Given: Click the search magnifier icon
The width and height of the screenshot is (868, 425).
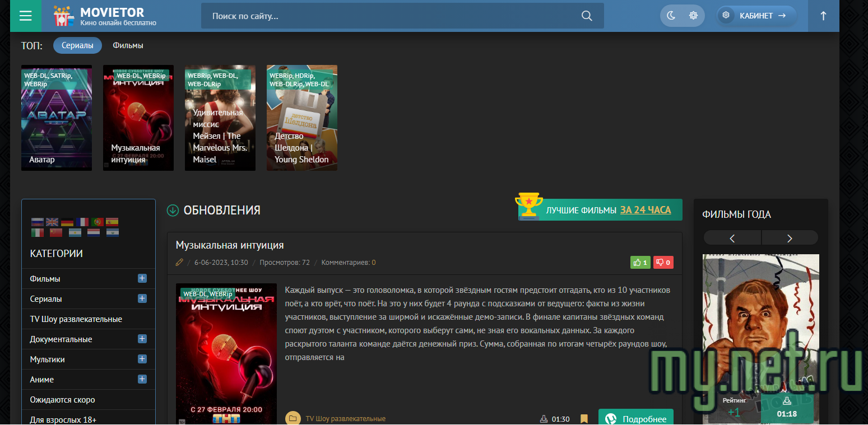Looking at the screenshot, I should coord(587,16).
